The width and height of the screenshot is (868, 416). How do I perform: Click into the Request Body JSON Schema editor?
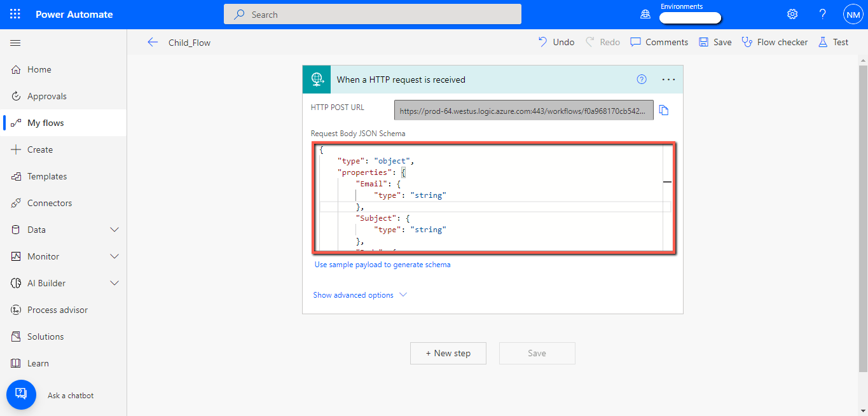(x=495, y=198)
